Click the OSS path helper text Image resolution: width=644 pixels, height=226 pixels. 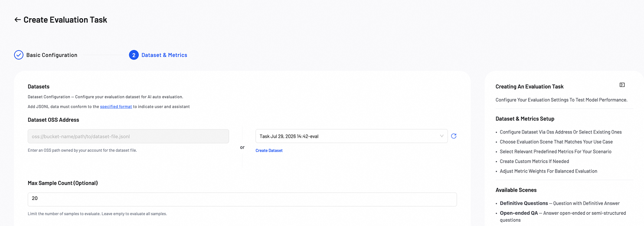[x=82, y=150]
